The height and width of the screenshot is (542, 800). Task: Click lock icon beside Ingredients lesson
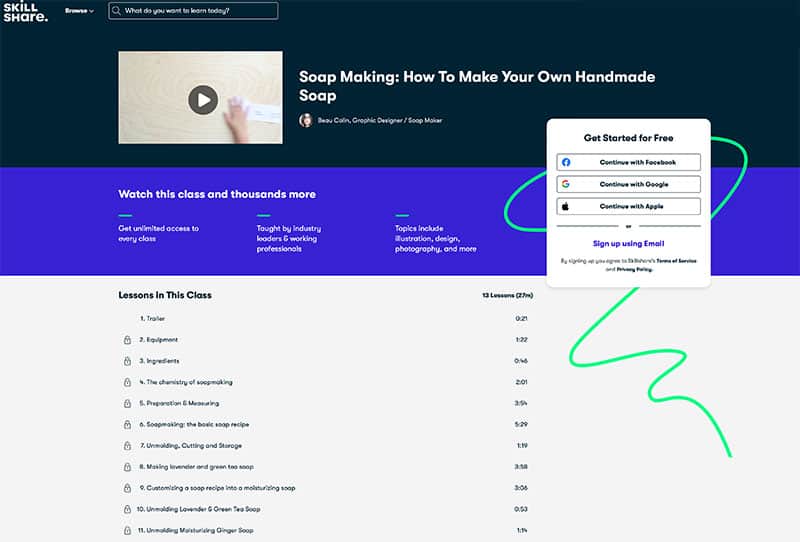tap(128, 361)
